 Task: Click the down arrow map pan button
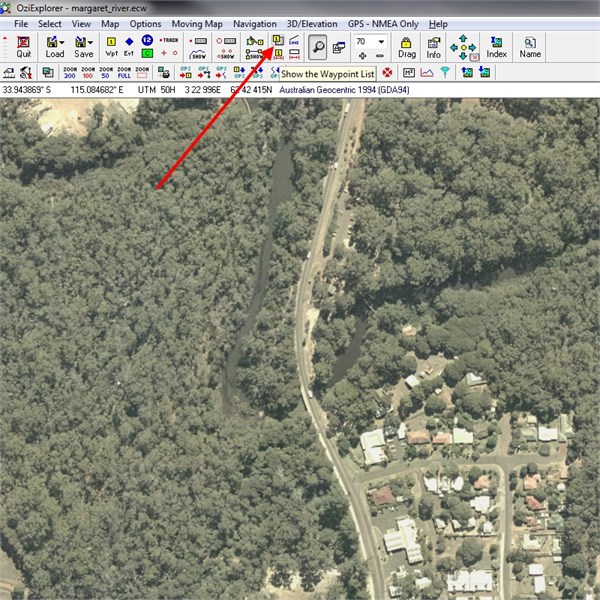[x=463, y=56]
